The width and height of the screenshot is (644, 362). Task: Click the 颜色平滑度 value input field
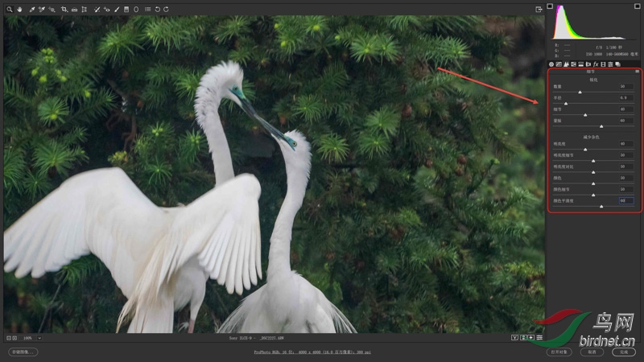tap(625, 200)
